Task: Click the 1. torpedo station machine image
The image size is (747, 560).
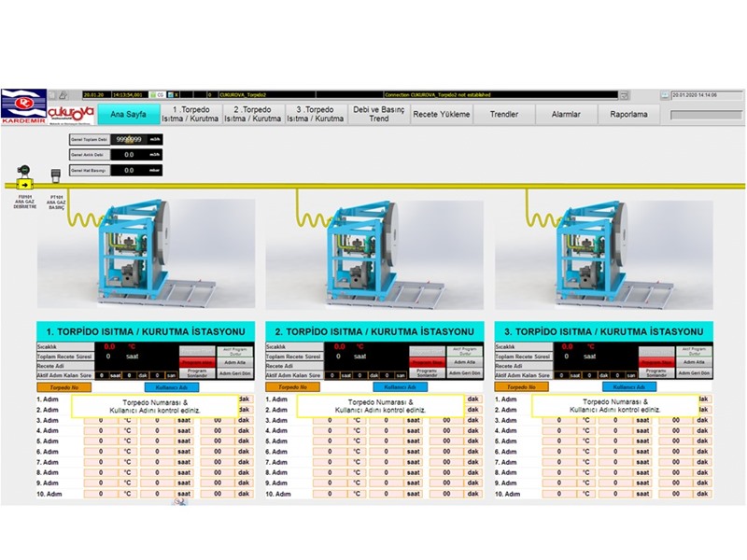Action: point(147,254)
